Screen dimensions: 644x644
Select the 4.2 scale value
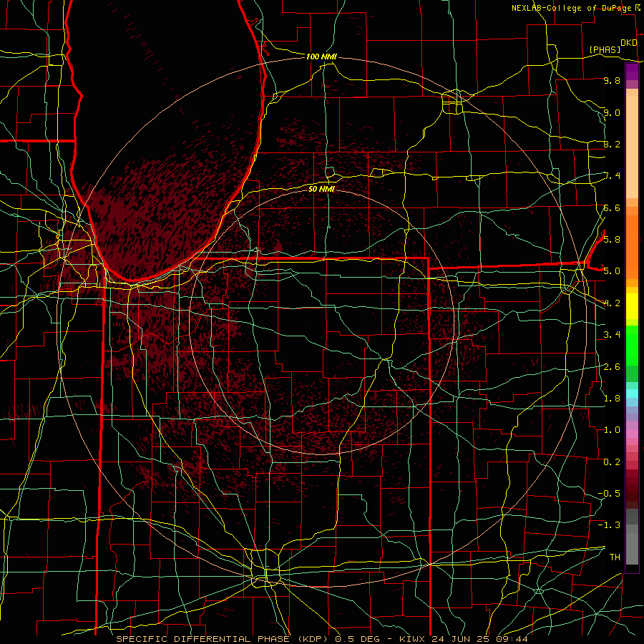point(612,303)
